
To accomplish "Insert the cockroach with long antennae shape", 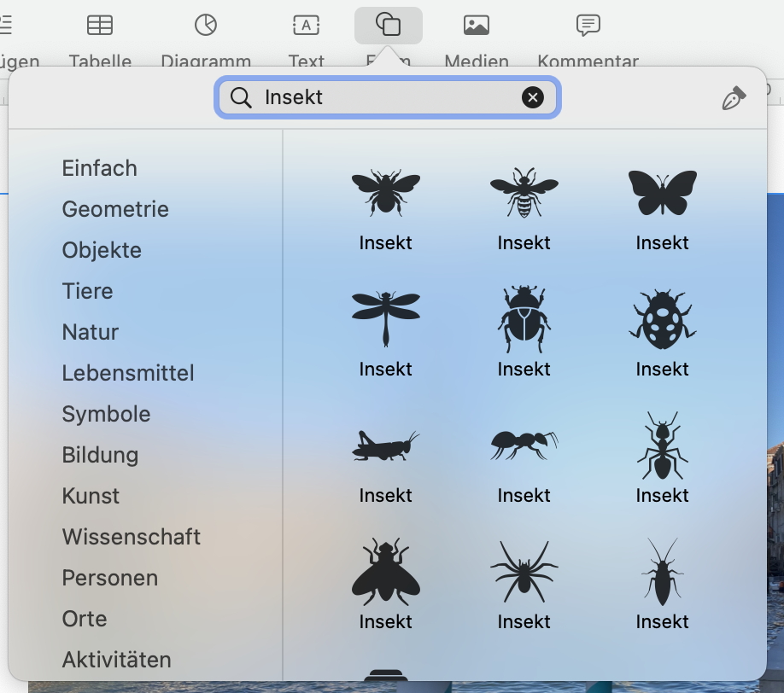I will click(663, 572).
